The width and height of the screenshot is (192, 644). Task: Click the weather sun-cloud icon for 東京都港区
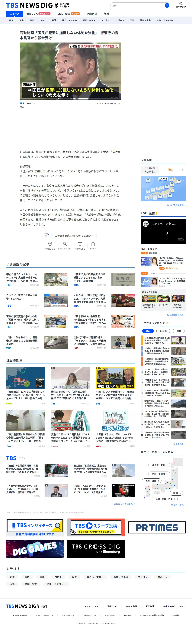coord(170,170)
